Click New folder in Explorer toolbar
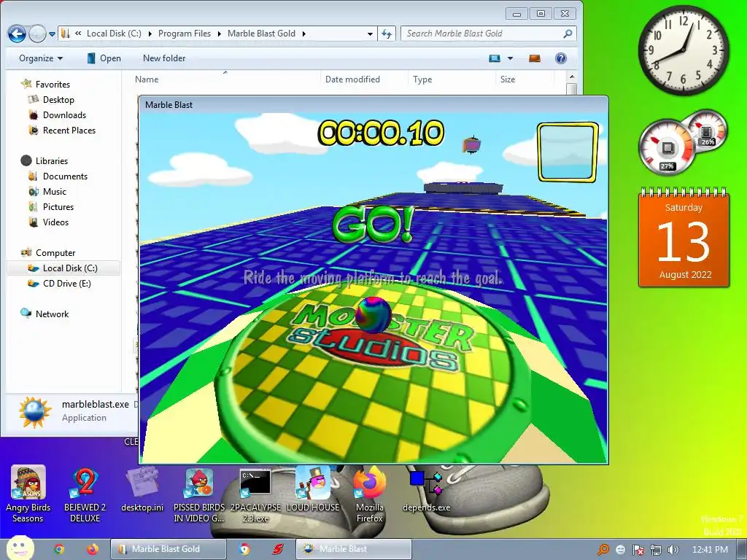Viewport: 747px width, 560px height. tap(164, 58)
